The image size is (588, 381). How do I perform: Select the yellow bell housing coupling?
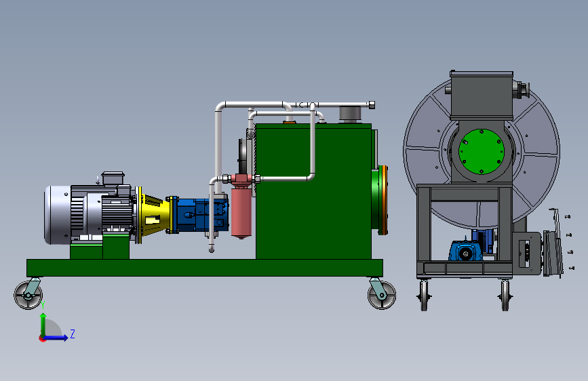[154, 214]
